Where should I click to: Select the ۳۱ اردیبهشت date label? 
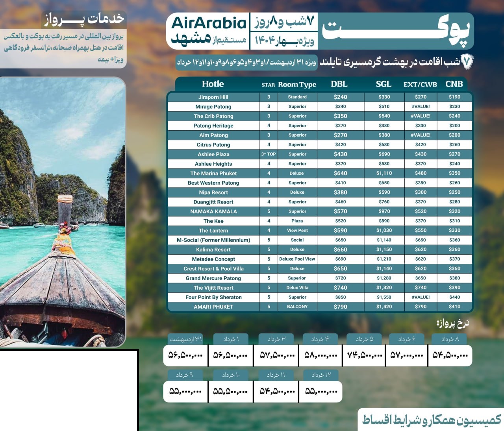coord(186,339)
